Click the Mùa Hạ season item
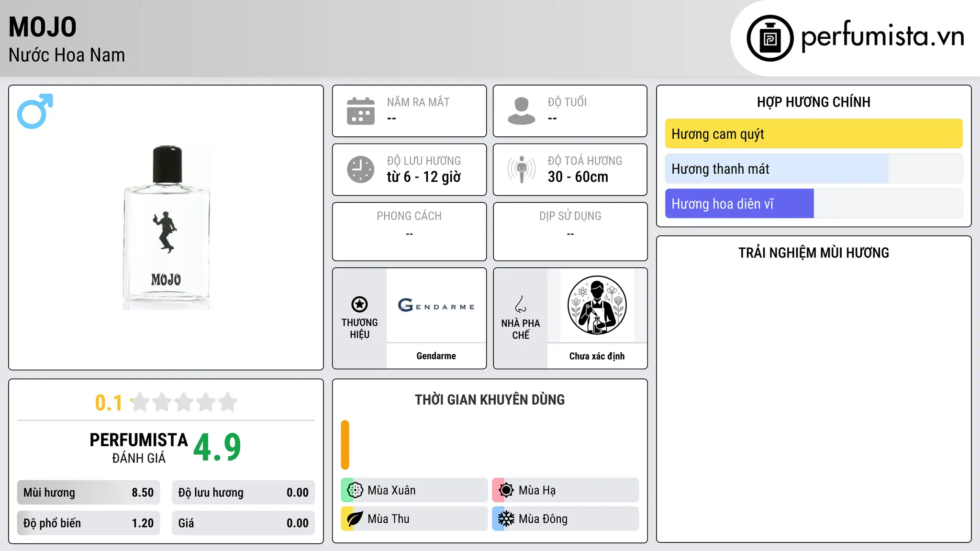This screenshot has height=551, width=980. pyautogui.click(x=566, y=490)
